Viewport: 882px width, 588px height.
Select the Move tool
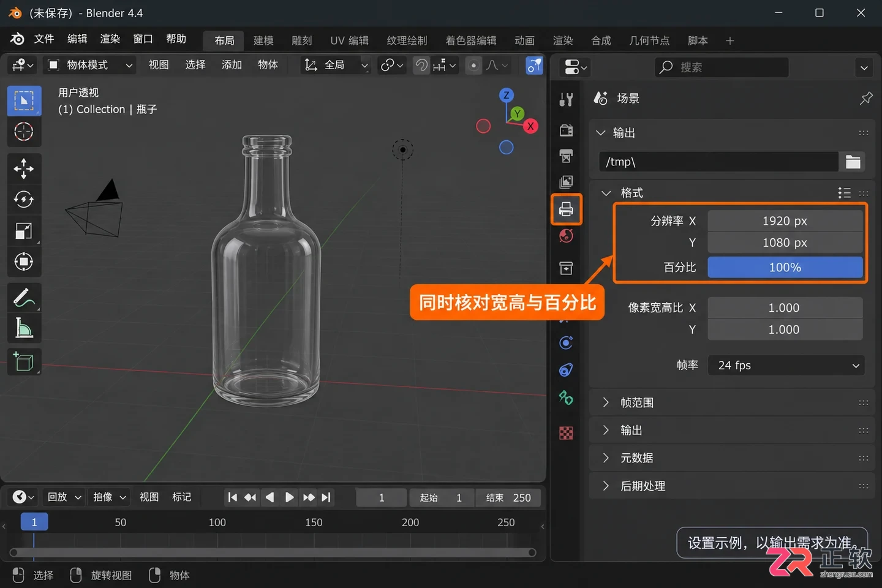pos(24,168)
